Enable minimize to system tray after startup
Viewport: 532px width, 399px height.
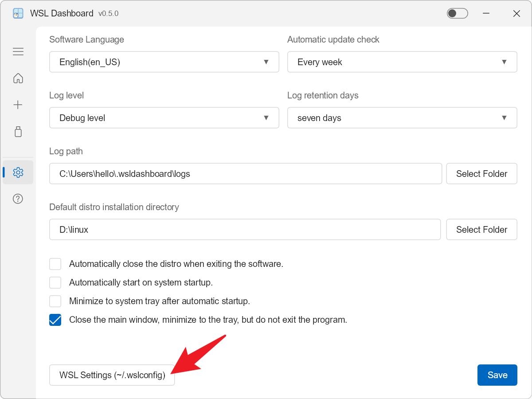[55, 301]
